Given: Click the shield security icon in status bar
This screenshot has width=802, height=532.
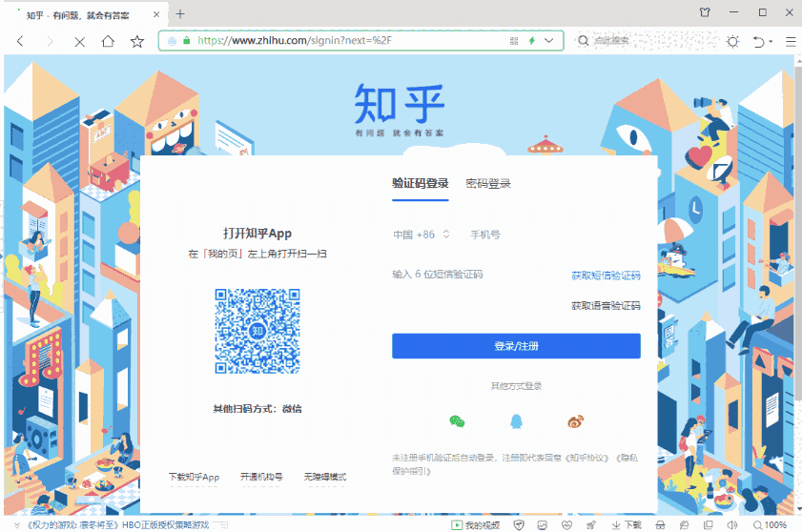Looking at the screenshot, I should point(519,524).
